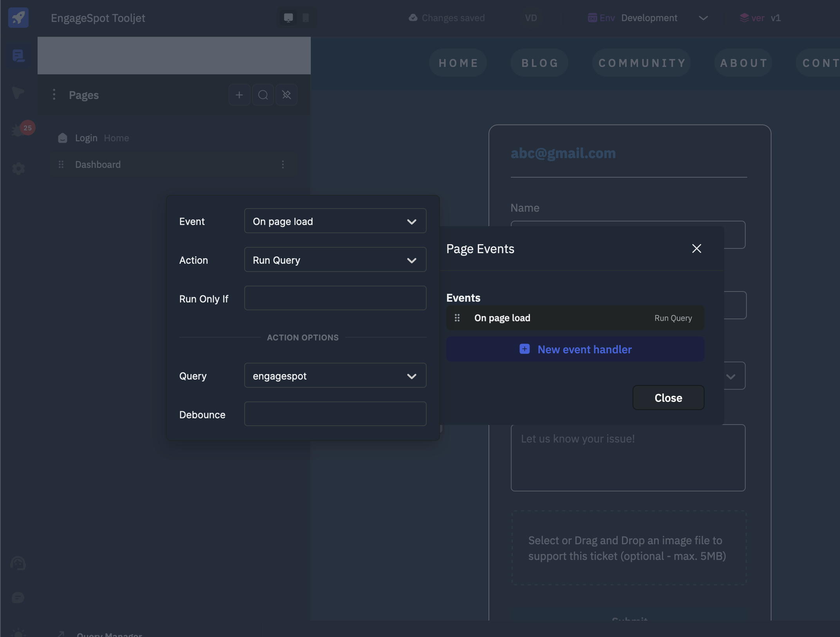Open the Pages sidebar icon

click(x=18, y=56)
